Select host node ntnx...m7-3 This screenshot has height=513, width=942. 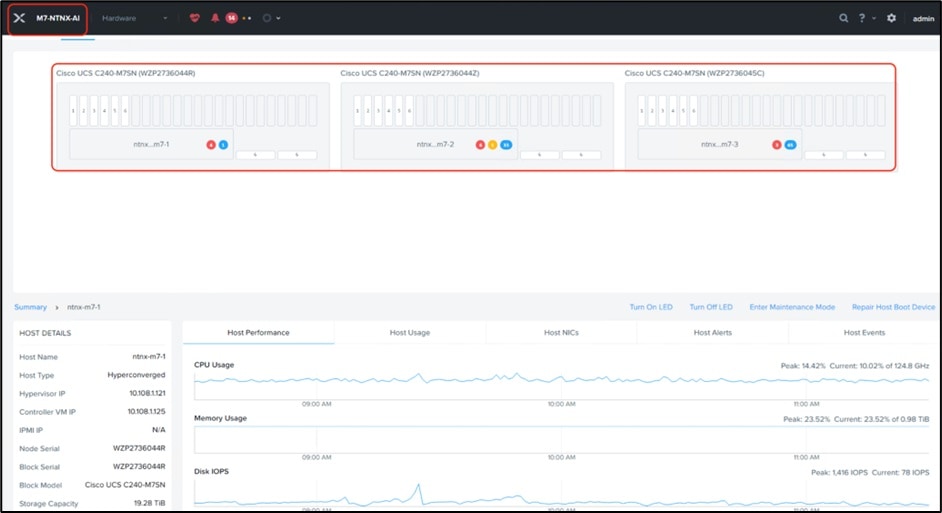720,145
